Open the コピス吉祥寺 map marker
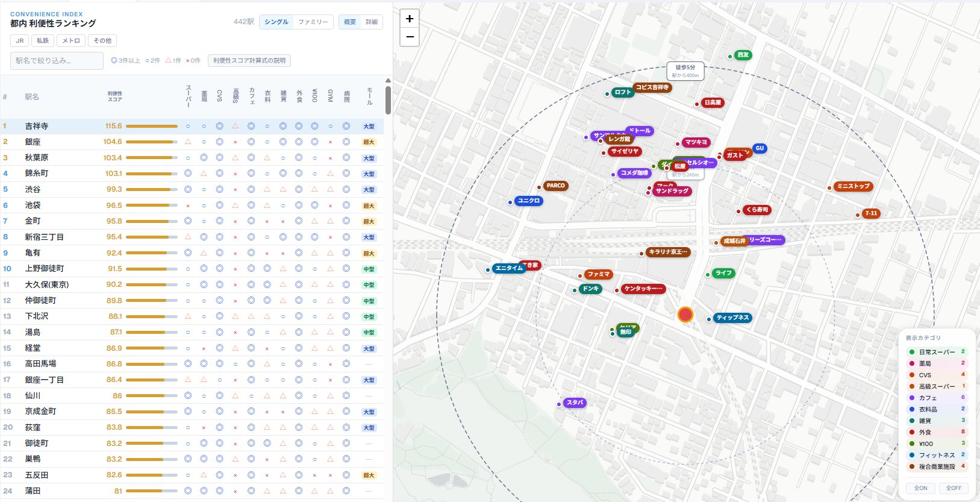 point(652,87)
